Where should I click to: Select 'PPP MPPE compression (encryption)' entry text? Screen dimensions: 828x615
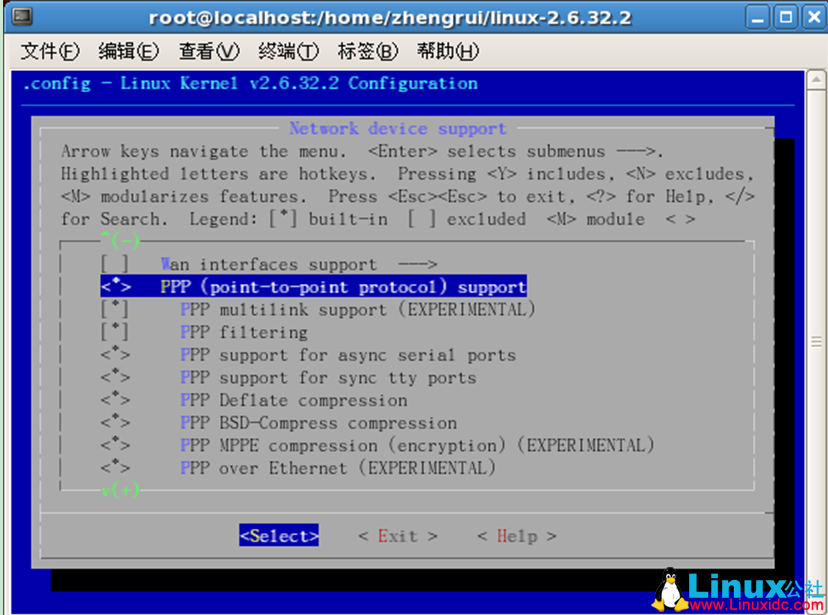[343, 446]
